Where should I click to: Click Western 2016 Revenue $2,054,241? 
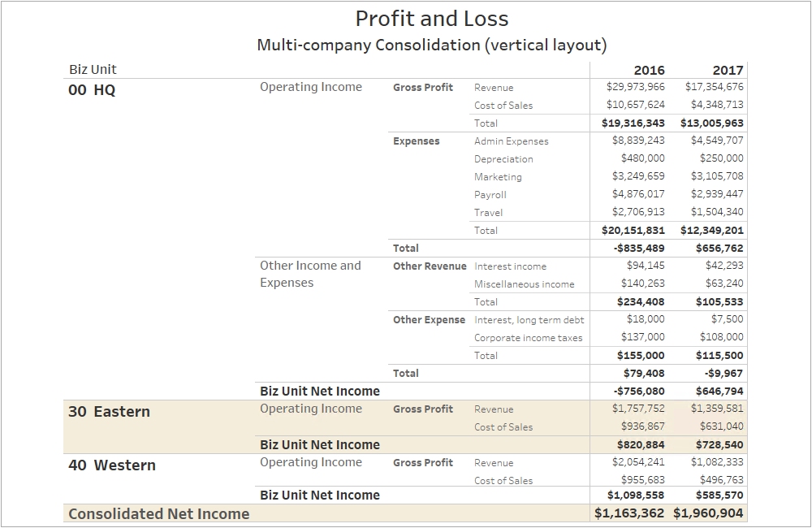pyautogui.click(x=638, y=462)
